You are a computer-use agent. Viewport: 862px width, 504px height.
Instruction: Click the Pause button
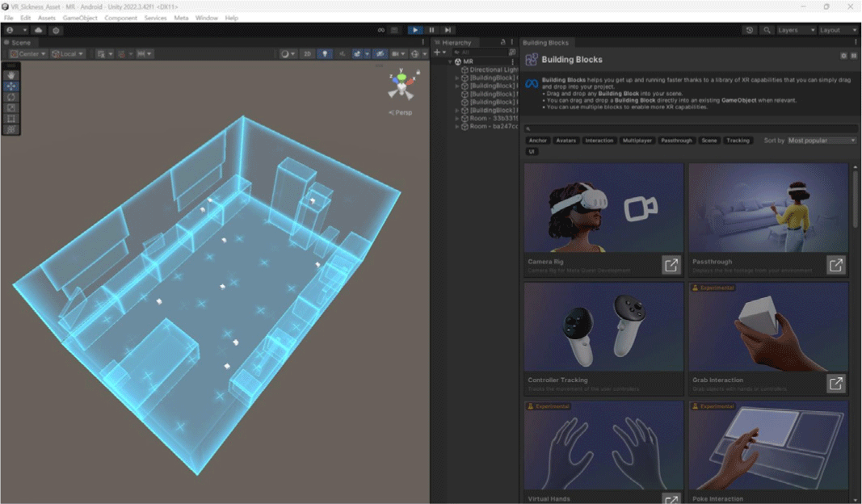point(431,30)
